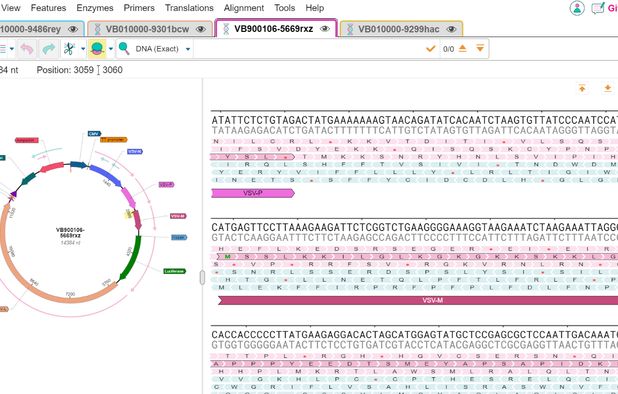Click the VSV-P feature arrow in sequence view
618x394 pixels.
coord(253,193)
